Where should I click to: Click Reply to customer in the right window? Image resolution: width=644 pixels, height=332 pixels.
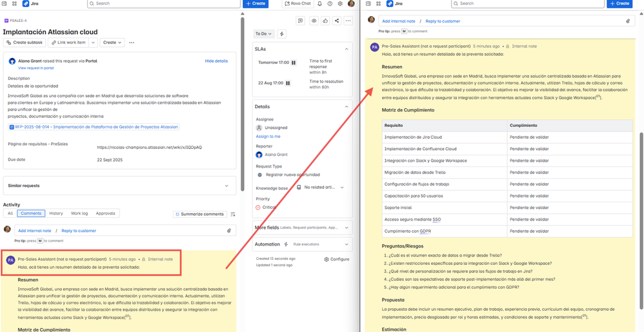(x=443, y=21)
